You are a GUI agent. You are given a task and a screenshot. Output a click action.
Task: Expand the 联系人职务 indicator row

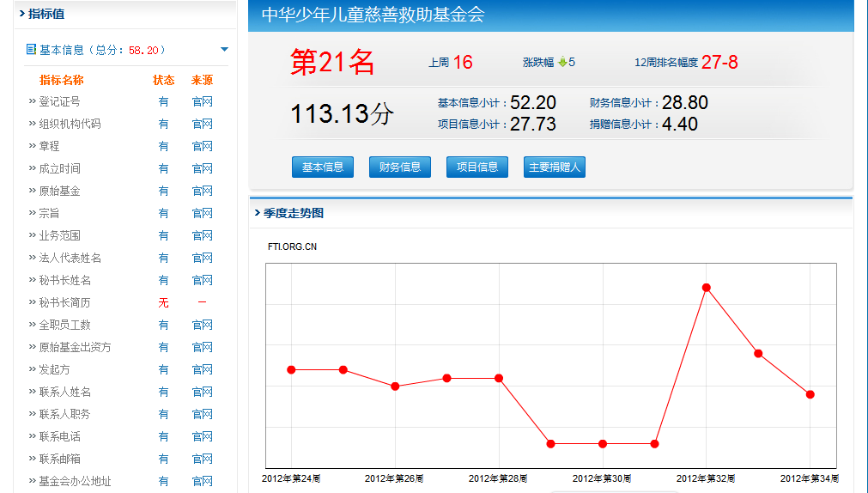tap(60, 414)
